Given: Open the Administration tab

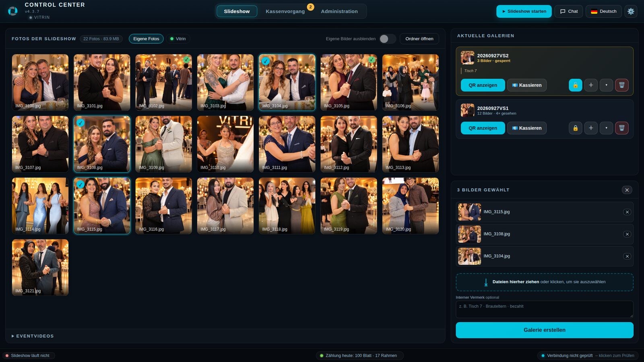Looking at the screenshot, I should pos(339,11).
